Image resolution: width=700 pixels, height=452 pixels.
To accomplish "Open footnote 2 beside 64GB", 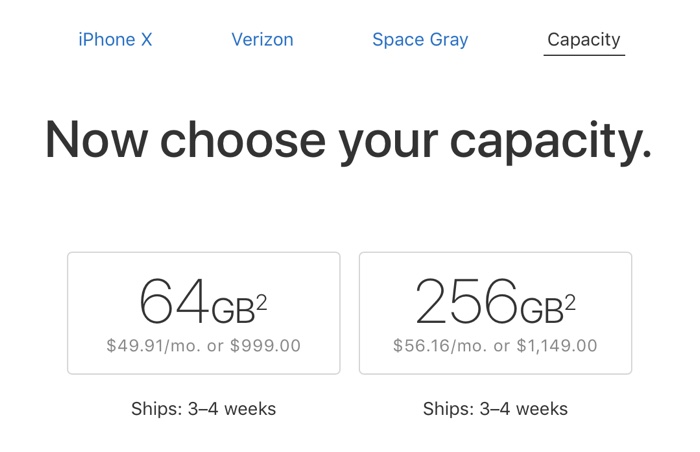I will pyautogui.click(x=261, y=285).
